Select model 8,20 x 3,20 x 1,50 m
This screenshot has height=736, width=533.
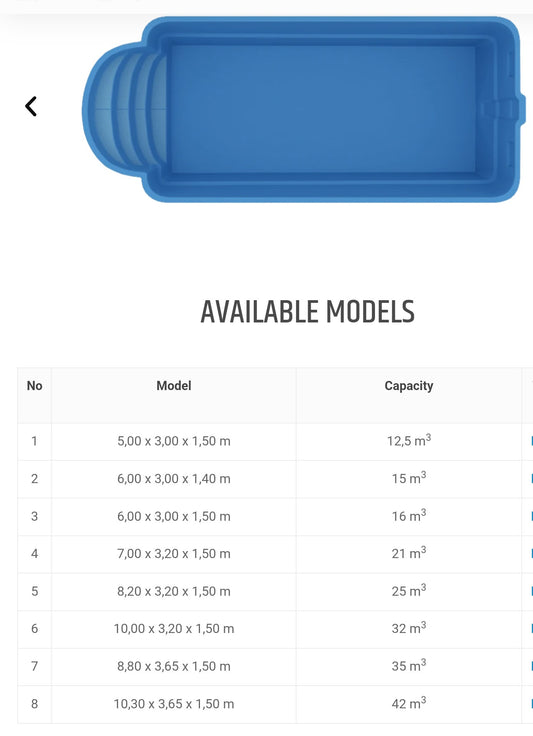tap(174, 591)
